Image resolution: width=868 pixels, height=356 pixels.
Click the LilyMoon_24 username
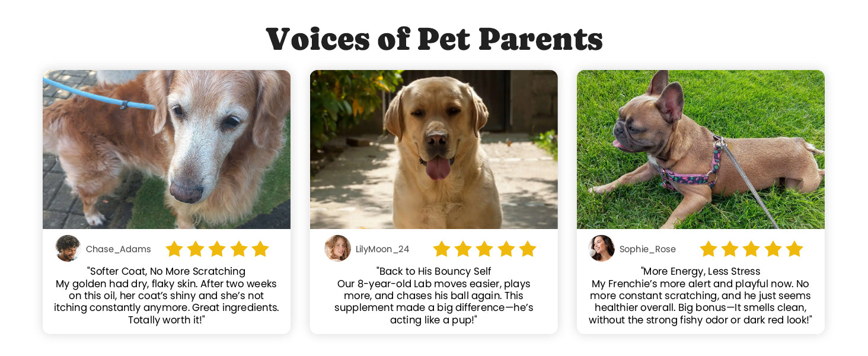click(382, 249)
